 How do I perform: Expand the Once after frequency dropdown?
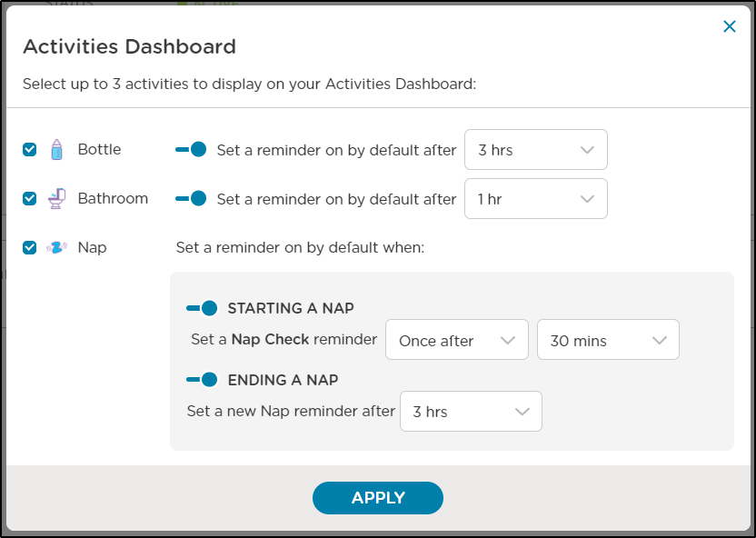[x=457, y=339]
